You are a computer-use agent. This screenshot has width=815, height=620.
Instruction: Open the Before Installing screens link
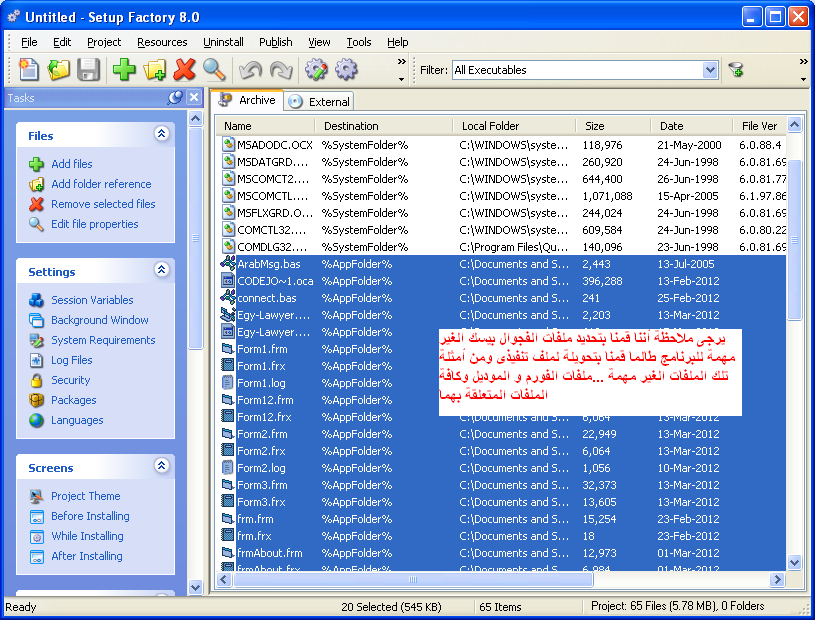point(90,516)
